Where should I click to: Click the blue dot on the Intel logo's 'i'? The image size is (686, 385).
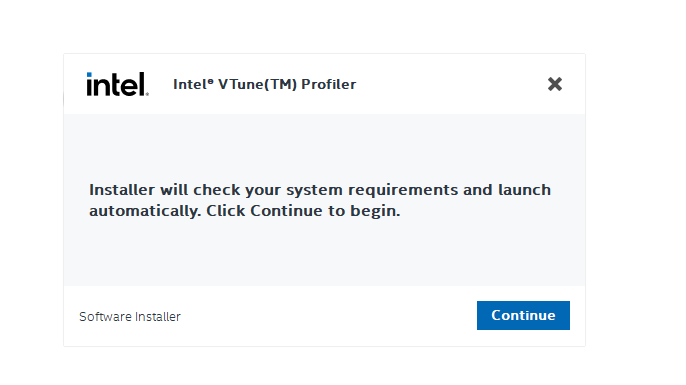(89, 75)
